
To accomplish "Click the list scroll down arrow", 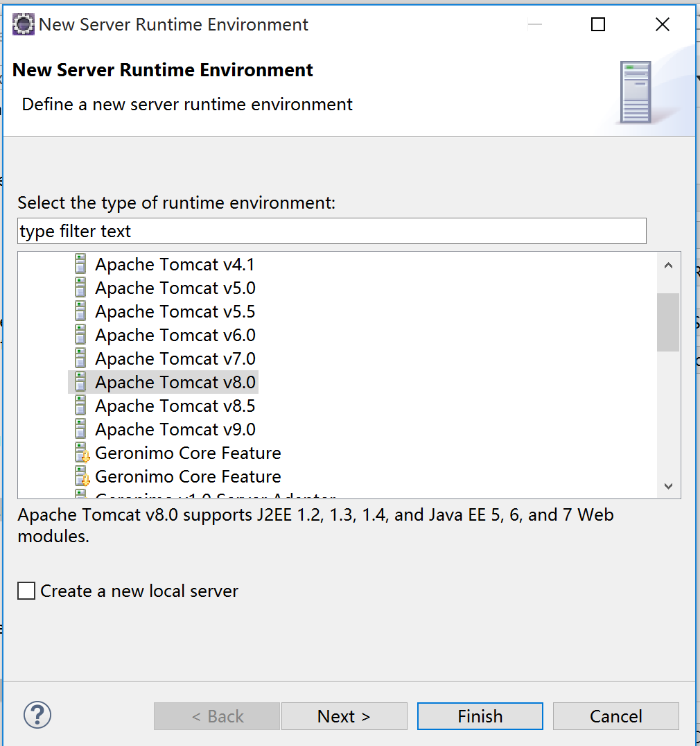I will pos(668,486).
